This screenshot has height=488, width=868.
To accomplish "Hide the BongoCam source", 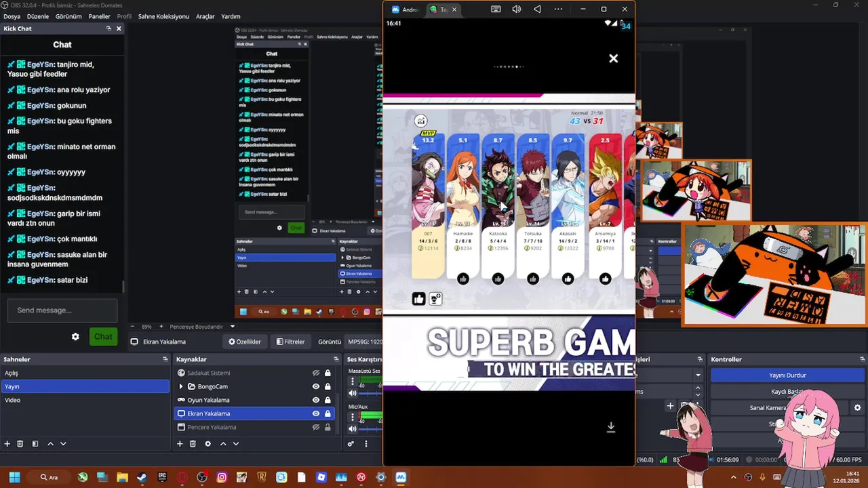I will pyautogui.click(x=316, y=386).
